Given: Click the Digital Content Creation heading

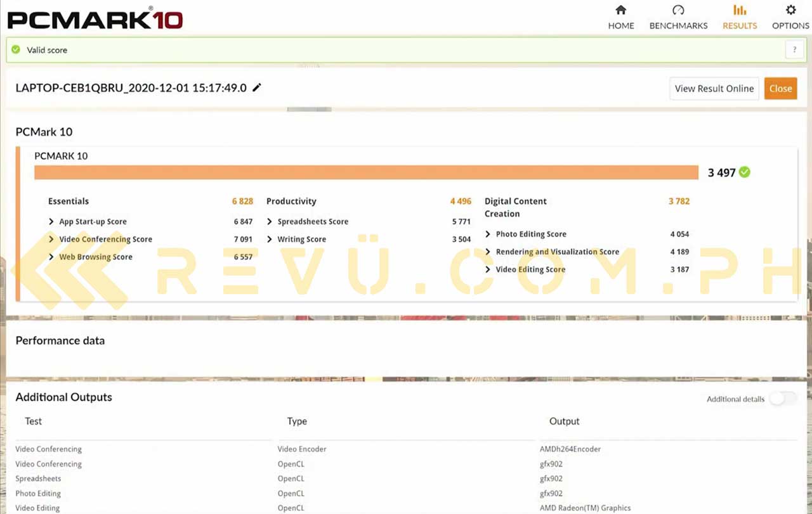Looking at the screenshot, I should (x=516, y=207).
